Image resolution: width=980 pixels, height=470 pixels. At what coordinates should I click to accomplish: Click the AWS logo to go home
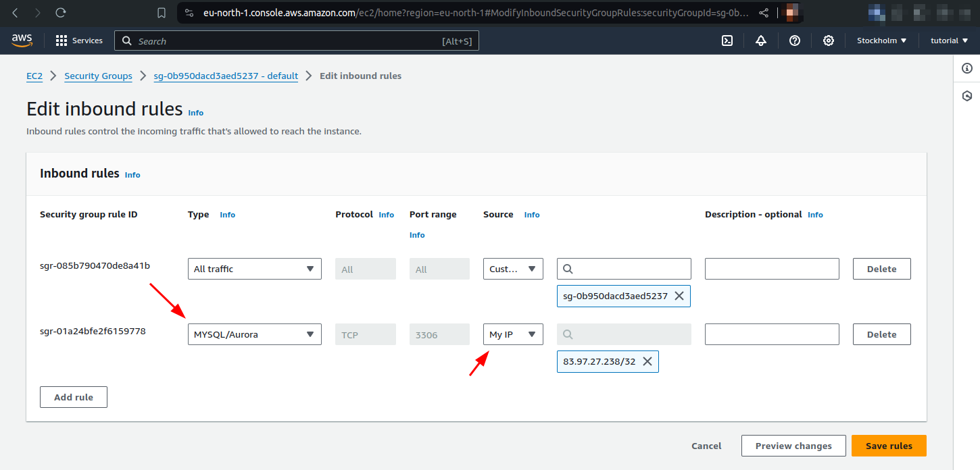point(22,41)
